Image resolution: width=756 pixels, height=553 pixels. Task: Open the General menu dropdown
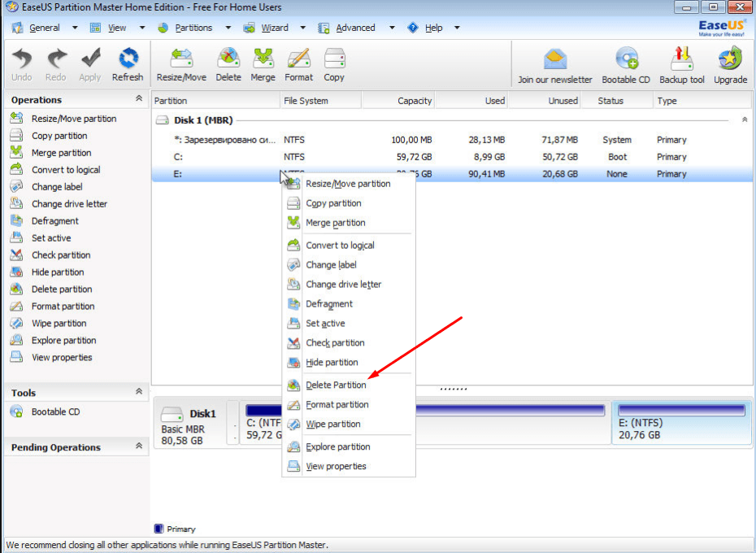pyautogui.click(x=46, y=28)
